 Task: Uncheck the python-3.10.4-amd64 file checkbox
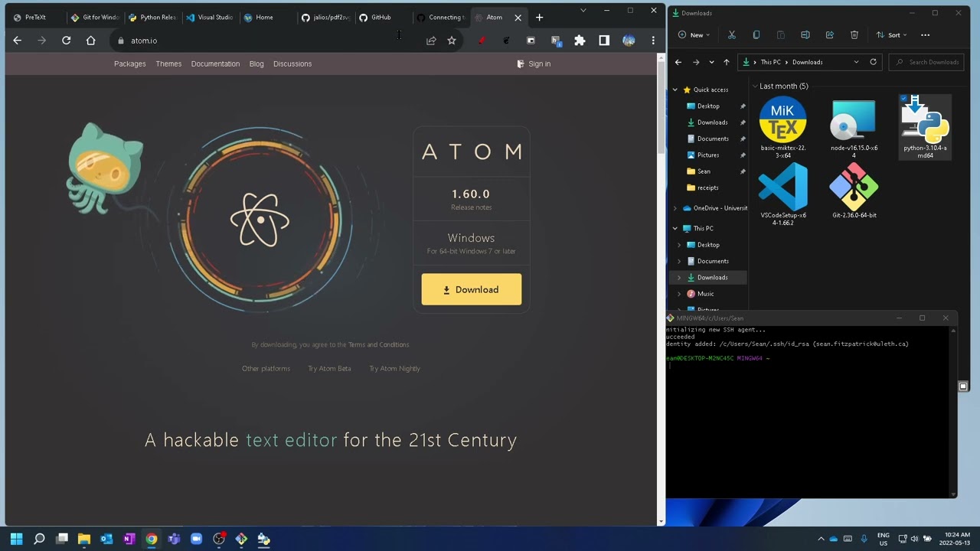tap(904, 99)
